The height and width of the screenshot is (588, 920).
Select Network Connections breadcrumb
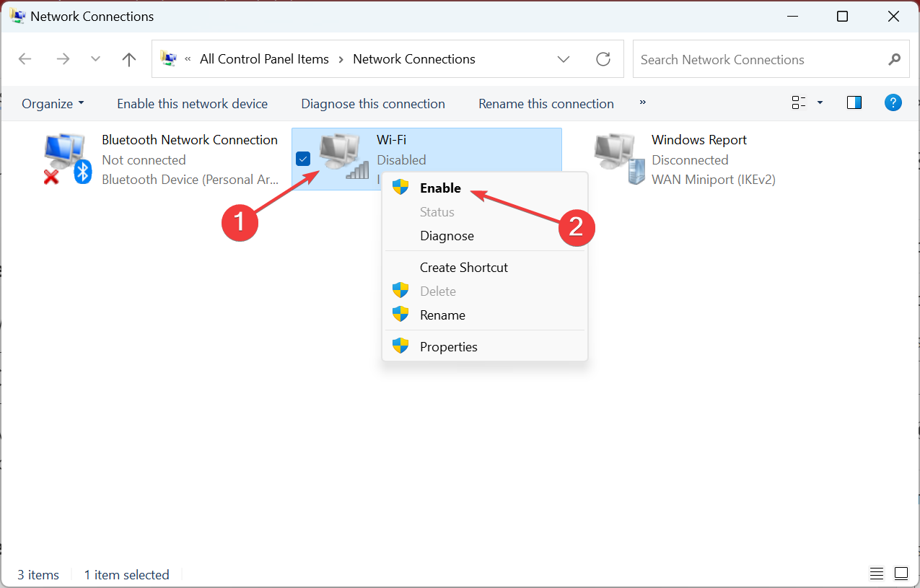(414, 59)
